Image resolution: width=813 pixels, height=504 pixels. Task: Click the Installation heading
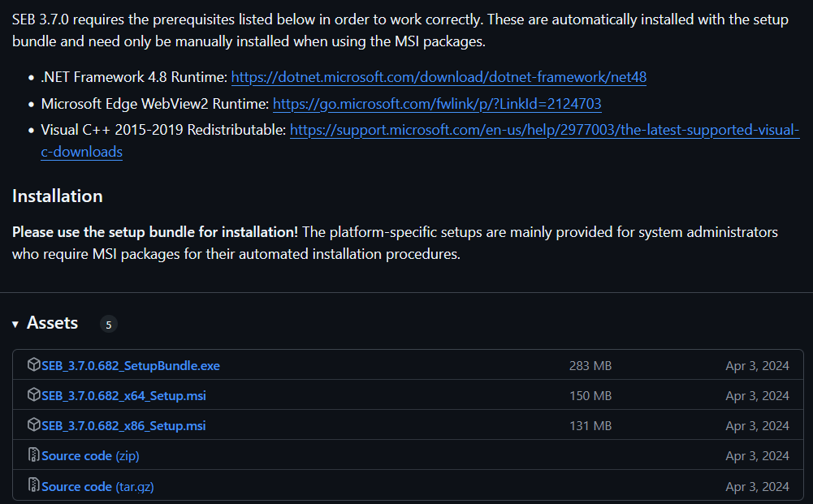tap(58, 196)
